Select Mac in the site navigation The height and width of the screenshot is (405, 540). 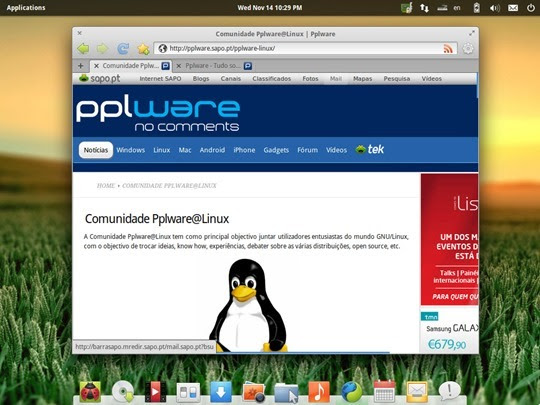pos(185,150)
